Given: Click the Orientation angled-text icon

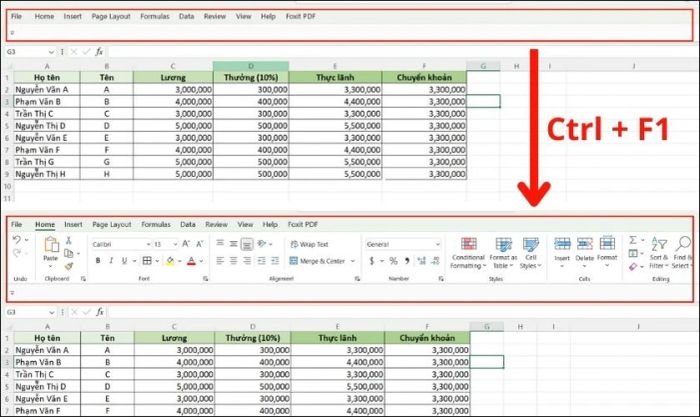Looking at the screenshot, I should [x=262, y=243].
